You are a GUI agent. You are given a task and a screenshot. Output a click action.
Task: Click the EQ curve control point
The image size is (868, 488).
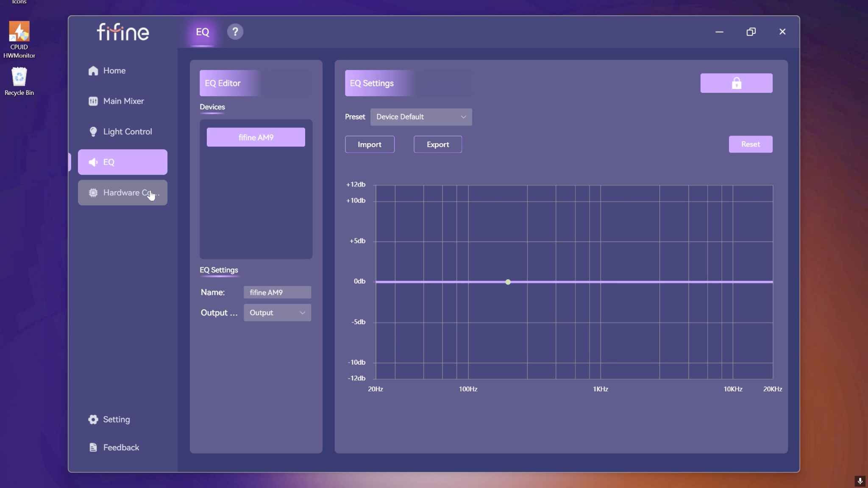[x=508, y=282]
